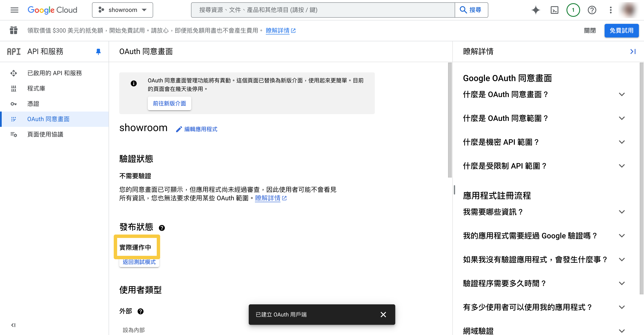Screen dimensions: 644x335
Task: Click the Google Cloud logo
Action: pyautogui.click(x=52, y=10)
